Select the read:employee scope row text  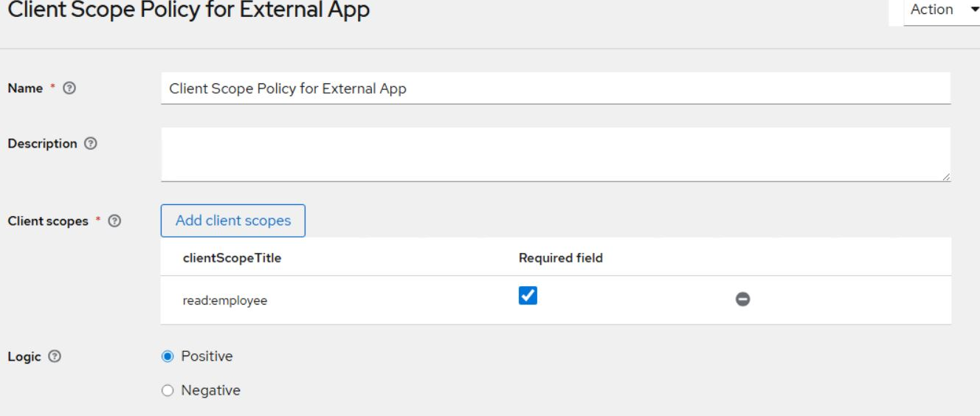click(225, 300)
